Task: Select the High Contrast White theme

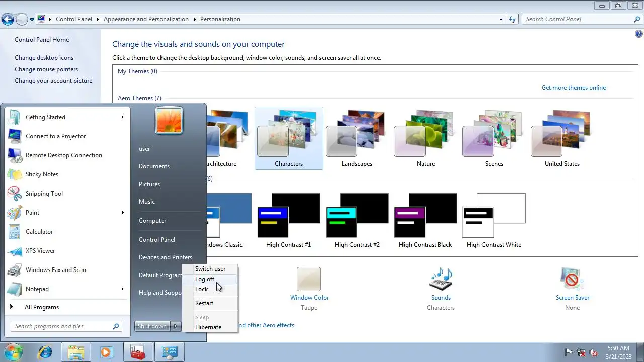Action: click(494, 220)
